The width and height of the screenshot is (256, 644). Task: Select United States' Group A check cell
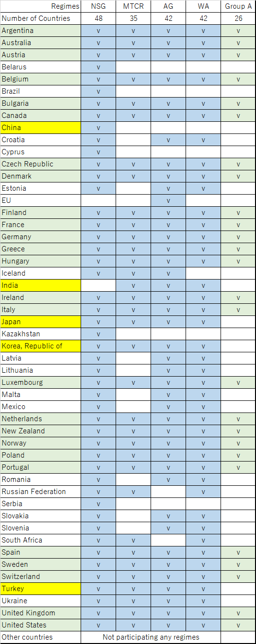coord(238,625)
